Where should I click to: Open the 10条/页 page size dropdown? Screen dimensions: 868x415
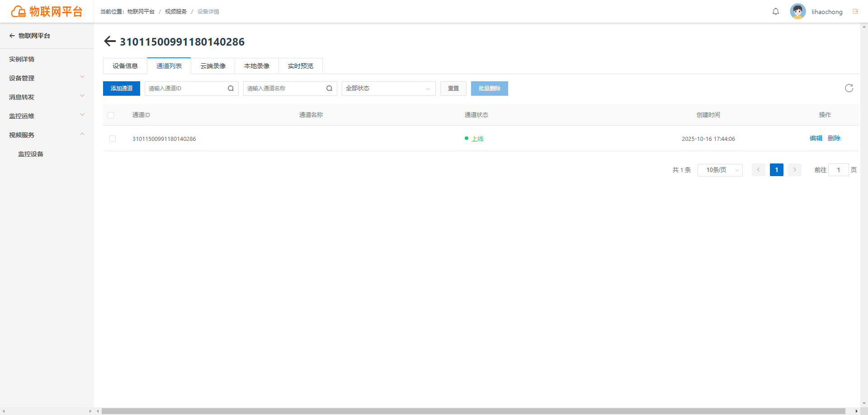[x=720, y=170]
